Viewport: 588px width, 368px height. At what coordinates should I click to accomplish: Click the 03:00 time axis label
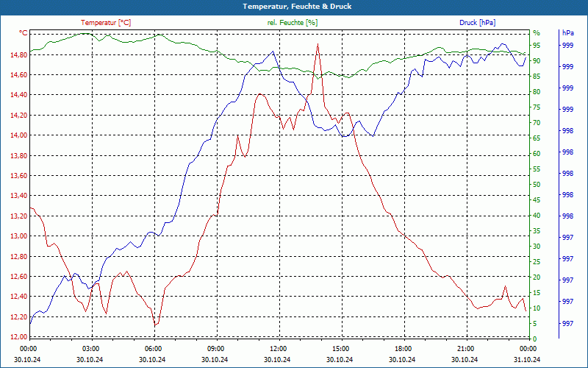click(x=90, y=348)
